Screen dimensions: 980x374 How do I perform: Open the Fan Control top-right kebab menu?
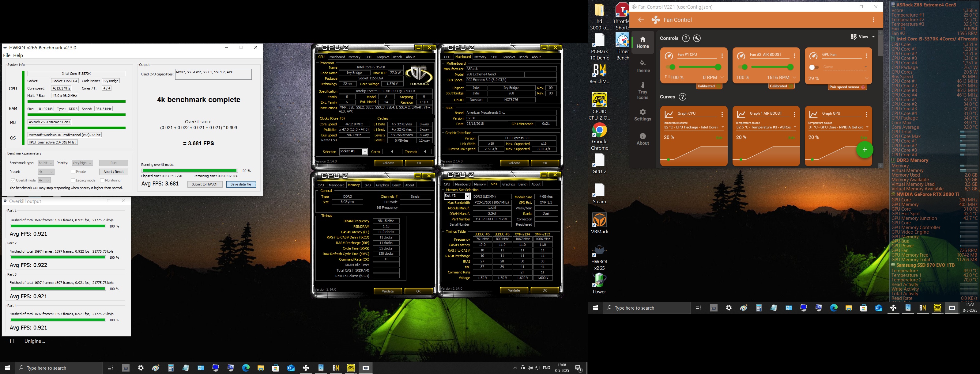pyautogui.click(x=873, y=20)
